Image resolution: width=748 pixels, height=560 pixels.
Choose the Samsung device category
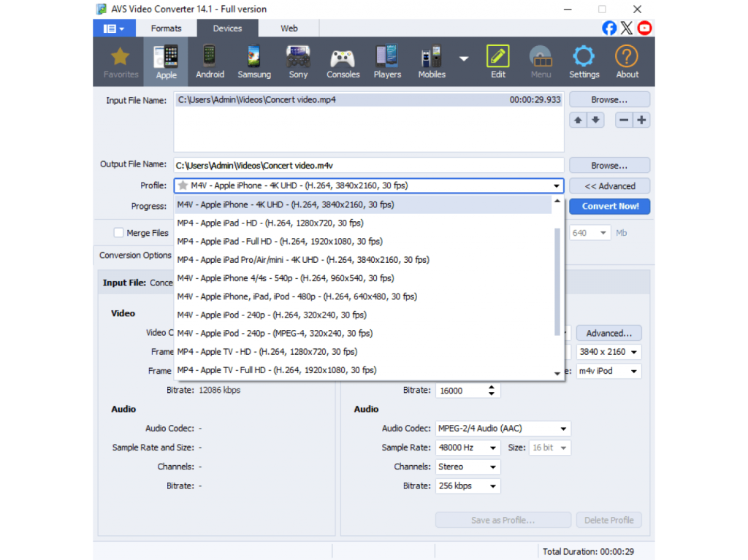(x=254, y=62)
